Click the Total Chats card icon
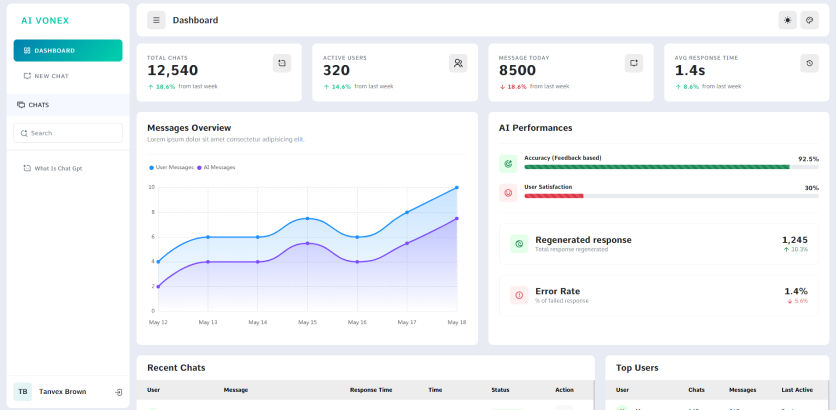The width and height of the screenshot is (836, 410). [x=282, y=63]
